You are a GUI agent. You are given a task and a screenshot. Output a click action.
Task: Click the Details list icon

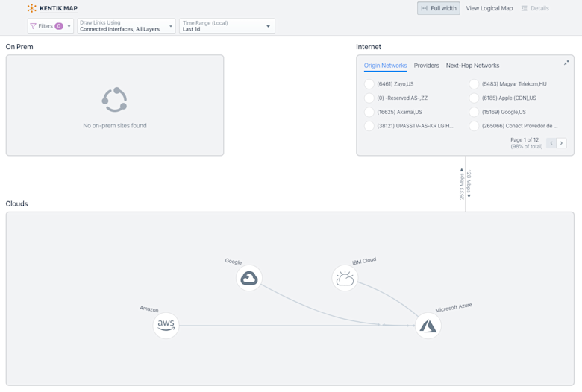[524, 8]
